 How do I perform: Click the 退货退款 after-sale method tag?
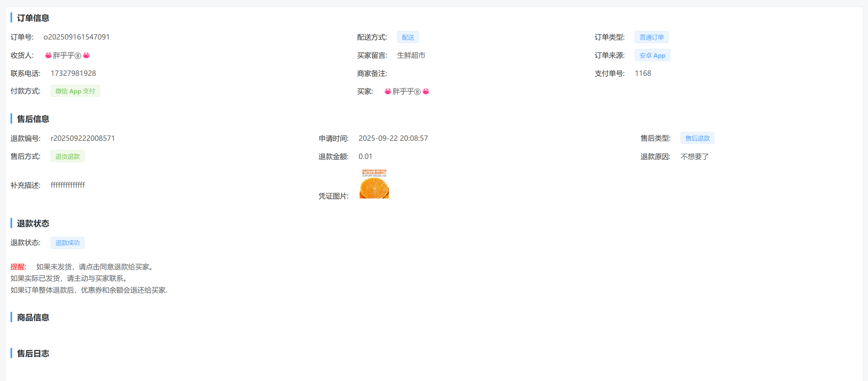tap(67, 156)
